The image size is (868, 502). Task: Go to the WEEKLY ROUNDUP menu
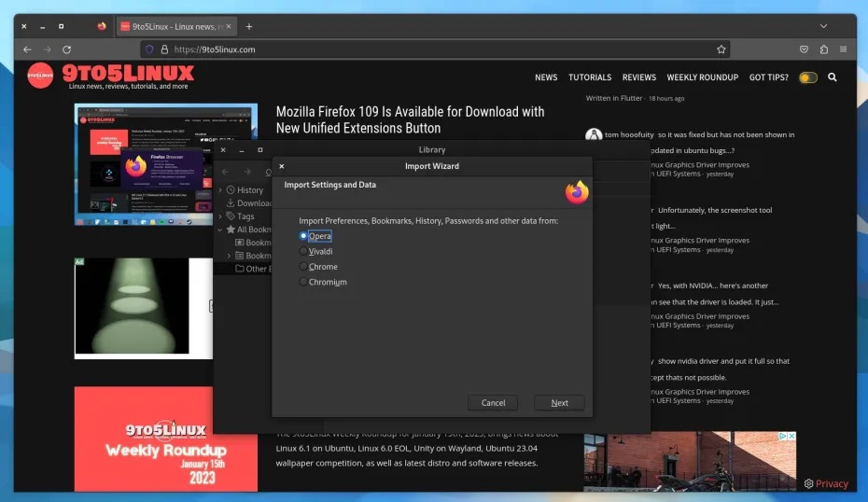(x=702, y=77)
